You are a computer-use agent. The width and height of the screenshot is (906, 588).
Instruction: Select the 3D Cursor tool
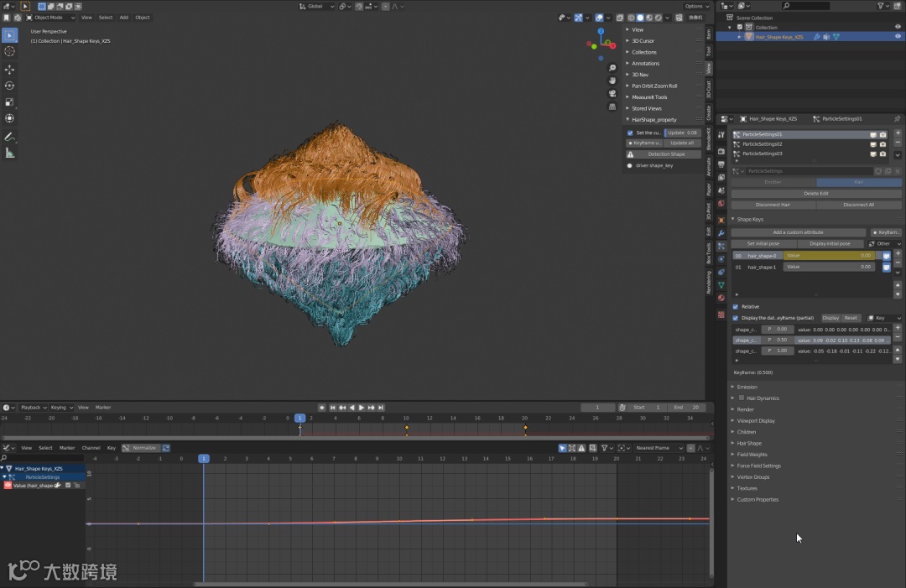pos(10,51)
